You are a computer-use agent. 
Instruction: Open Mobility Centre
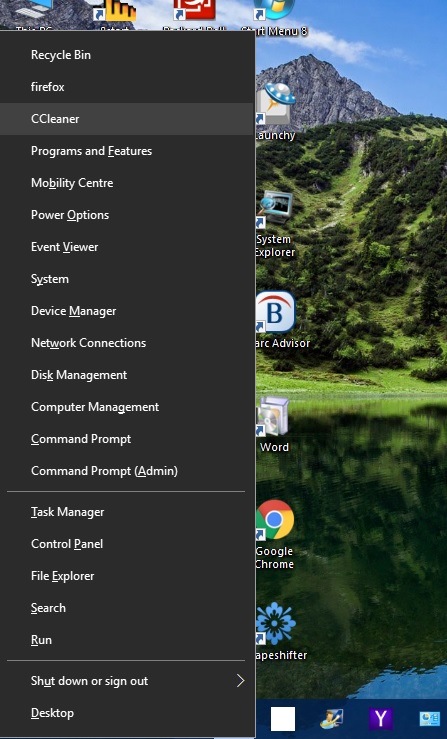(x=127, y=183)
